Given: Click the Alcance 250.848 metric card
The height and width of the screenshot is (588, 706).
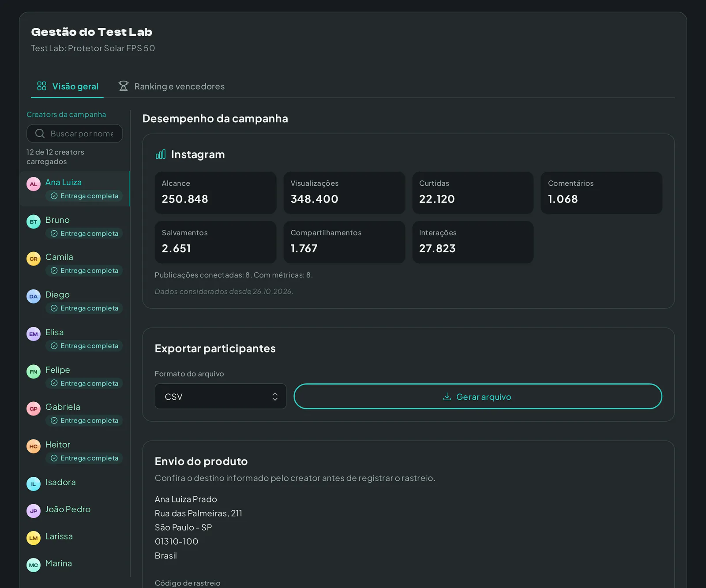Looking at the screenshot, I should tap(216, 193).
